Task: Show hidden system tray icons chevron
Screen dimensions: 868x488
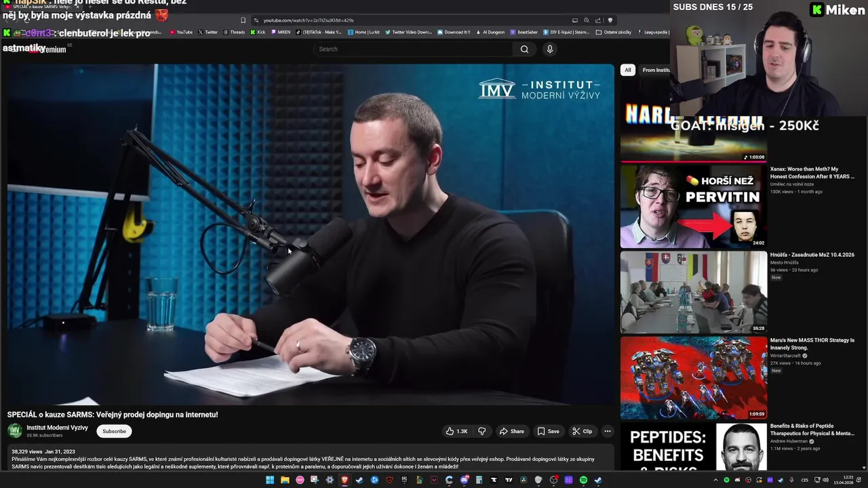Action: pos(715,480)
